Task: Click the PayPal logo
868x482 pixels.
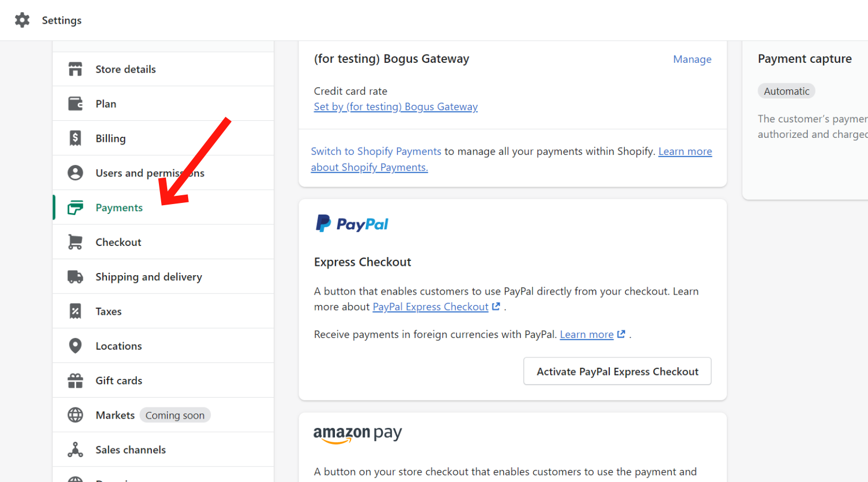Action: [352, 223]
